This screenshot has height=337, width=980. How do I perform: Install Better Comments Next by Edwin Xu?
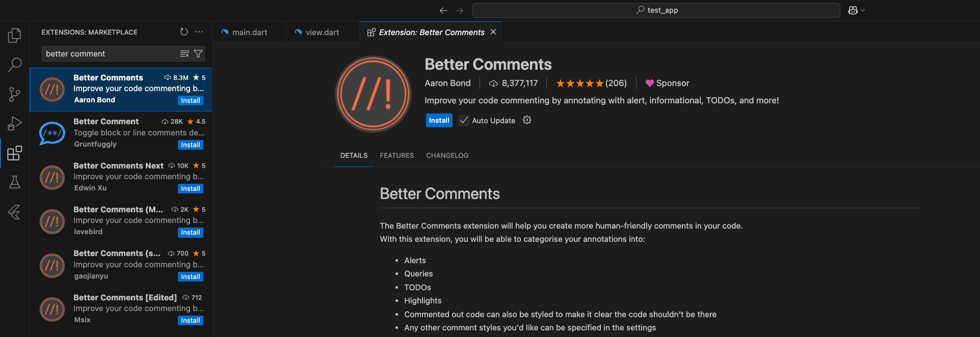pyautogui.click(x=191, y=189)
